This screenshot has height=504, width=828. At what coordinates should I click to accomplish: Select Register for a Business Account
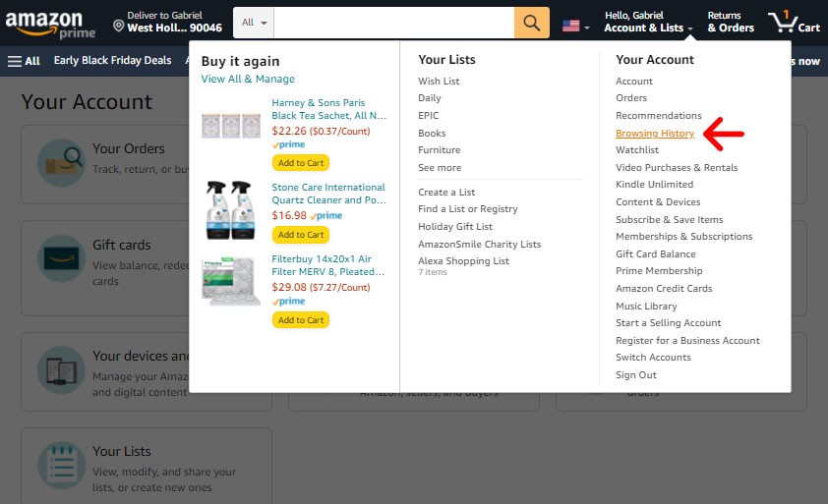(x=687, y=340)
